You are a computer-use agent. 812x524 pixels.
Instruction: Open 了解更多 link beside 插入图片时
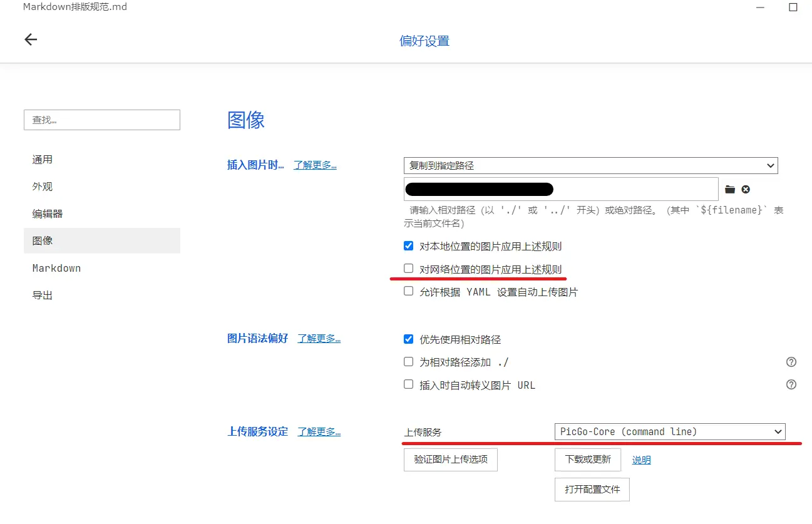(315, 165)
